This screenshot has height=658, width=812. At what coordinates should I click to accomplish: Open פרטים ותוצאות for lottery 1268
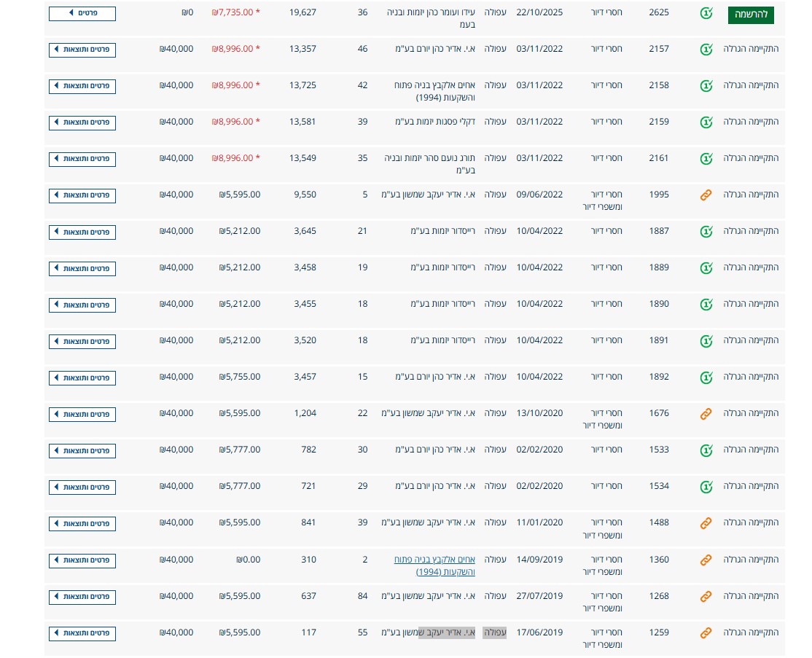pyautogui.click(x=82, y=597)
